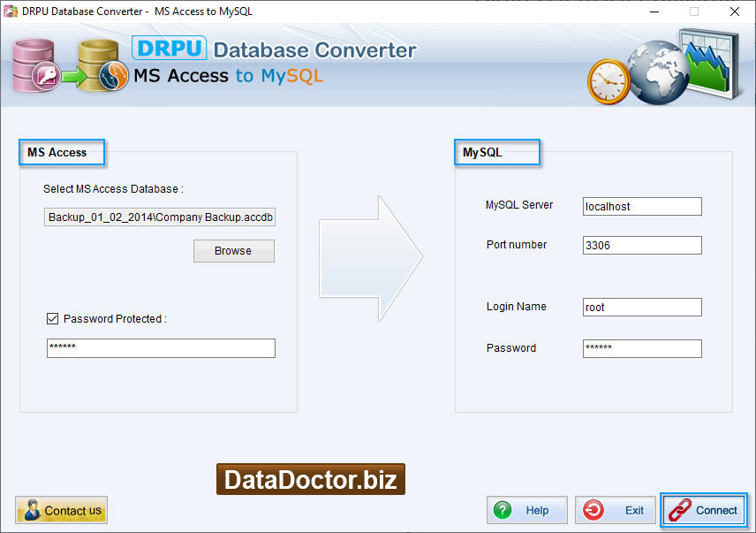Toggle the Password Protected checkbox
Viewport: 756px width, 533px height.
[x=53, y=318]
